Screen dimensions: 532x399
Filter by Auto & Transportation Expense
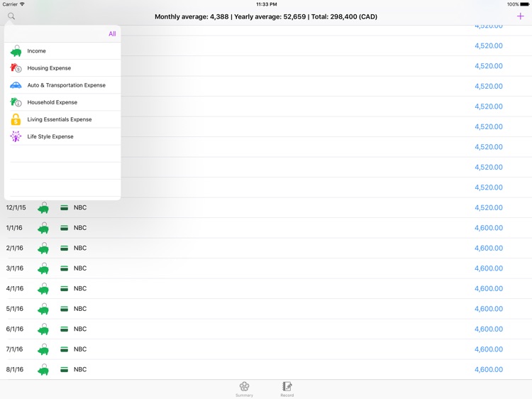(x=62, y=85)
